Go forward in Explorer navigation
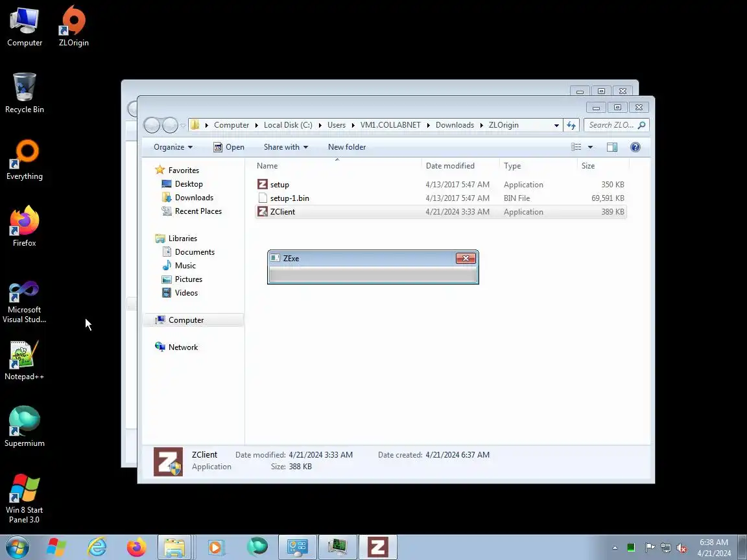The image size is (747, 560). tap(170, 125)
